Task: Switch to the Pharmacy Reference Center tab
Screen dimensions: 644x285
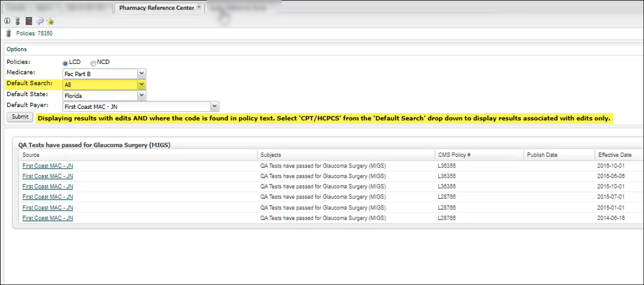Action: tap(156, 8)
